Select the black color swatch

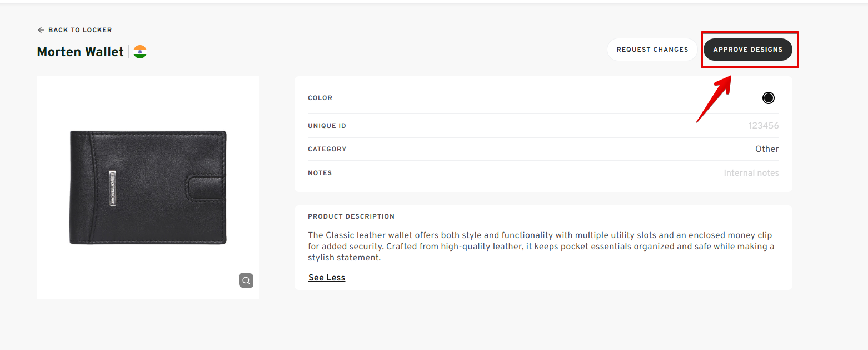[x=768, y=98]
